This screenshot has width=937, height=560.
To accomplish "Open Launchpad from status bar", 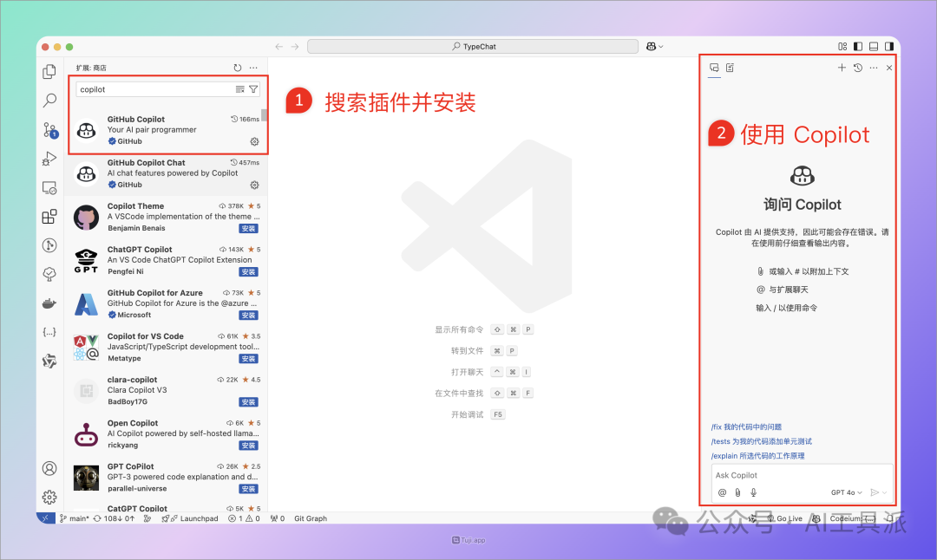I will (190, 518).
